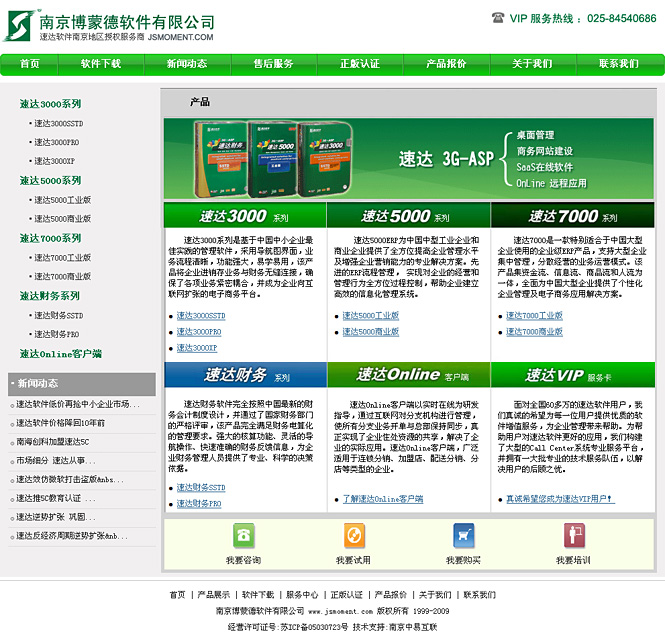Click footer link 服务中心
The width and height of the screenshot is (665, 644).
coord(302,595)
